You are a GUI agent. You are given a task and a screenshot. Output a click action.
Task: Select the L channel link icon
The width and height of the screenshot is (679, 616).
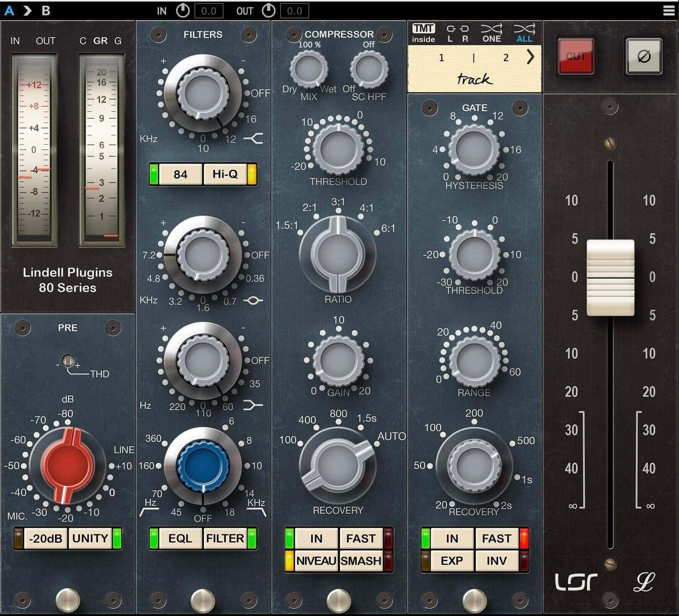click(450, 33)
